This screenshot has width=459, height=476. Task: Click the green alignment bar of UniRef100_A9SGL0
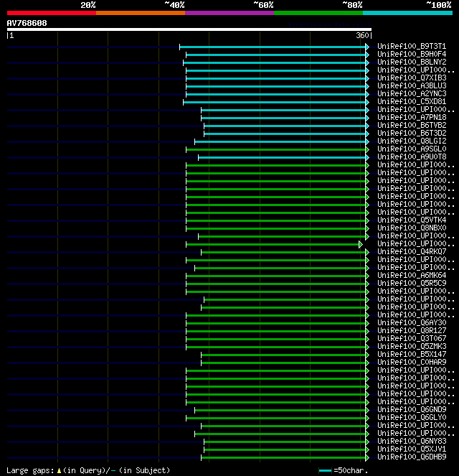pyautogui.click(x=276, y=149)
